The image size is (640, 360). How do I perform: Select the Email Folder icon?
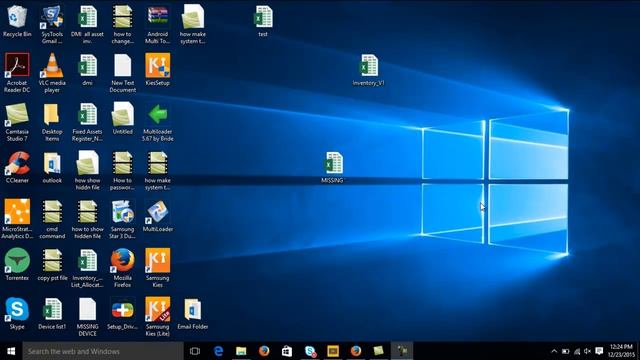pos(193,313)
